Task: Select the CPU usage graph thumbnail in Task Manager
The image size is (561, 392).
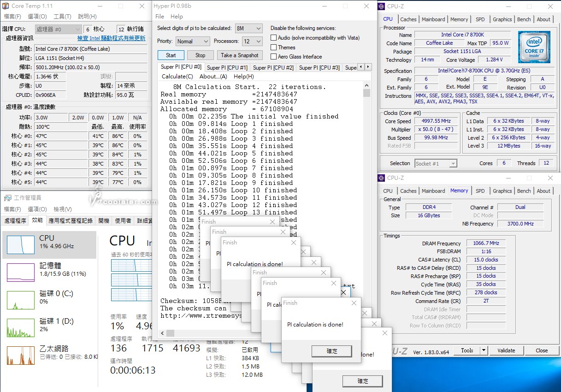Action: [x=20, y=245]
